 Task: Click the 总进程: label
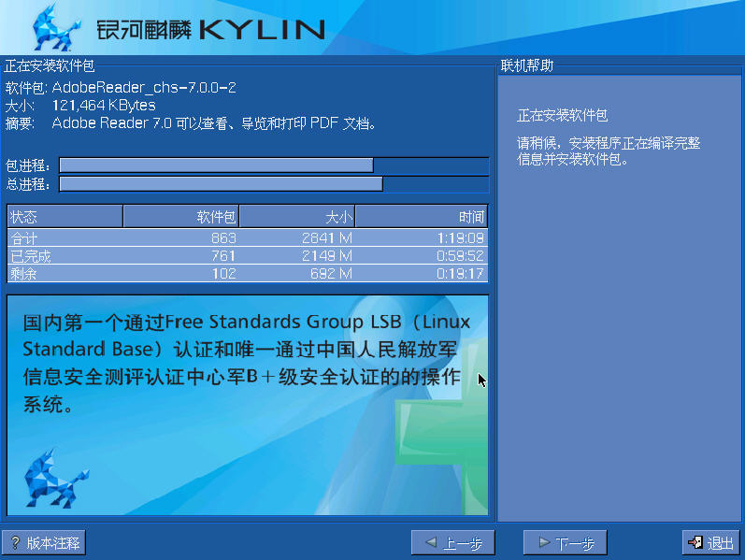27,184
